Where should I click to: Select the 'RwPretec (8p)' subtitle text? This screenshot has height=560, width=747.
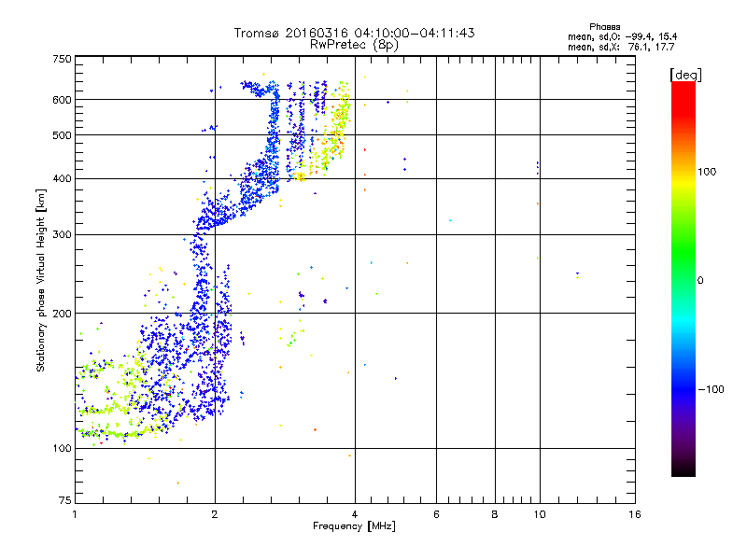click(x=354, y=45)
